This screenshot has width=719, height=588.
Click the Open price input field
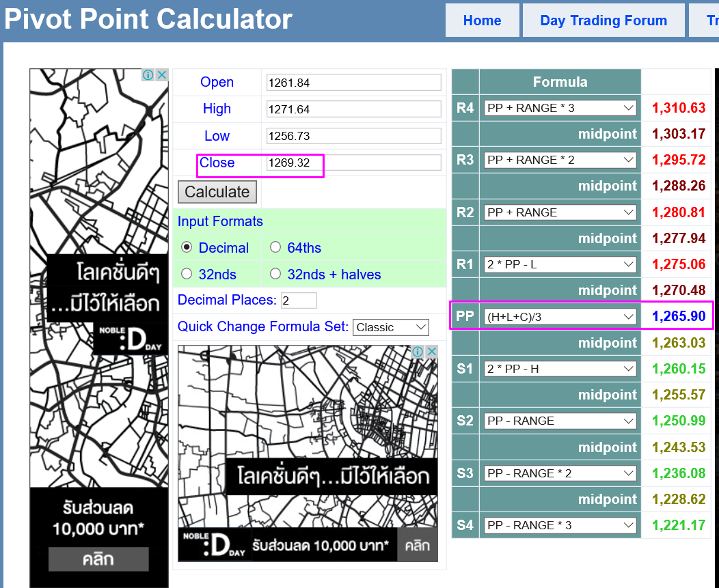[353, 83]
